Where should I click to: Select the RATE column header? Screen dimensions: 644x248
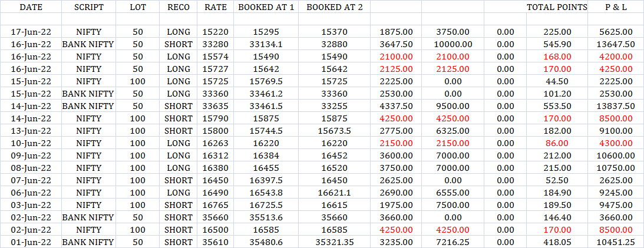(x=216, y=8)
